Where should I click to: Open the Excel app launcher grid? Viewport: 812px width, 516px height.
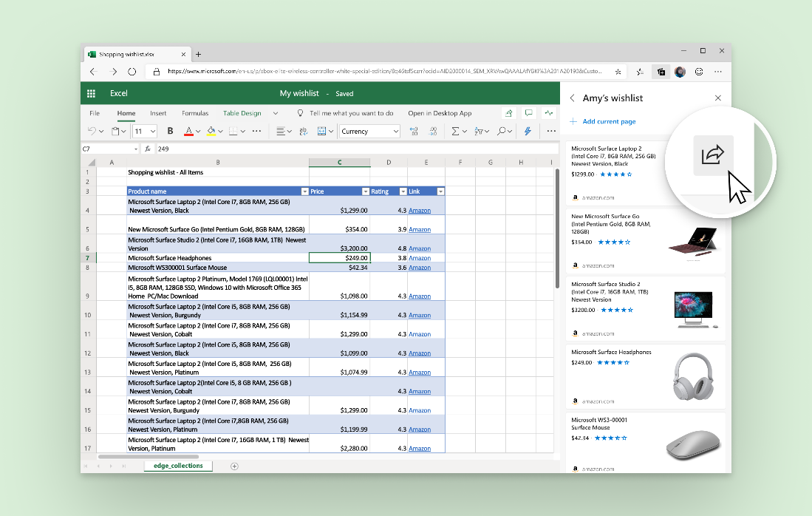point(92,93)
